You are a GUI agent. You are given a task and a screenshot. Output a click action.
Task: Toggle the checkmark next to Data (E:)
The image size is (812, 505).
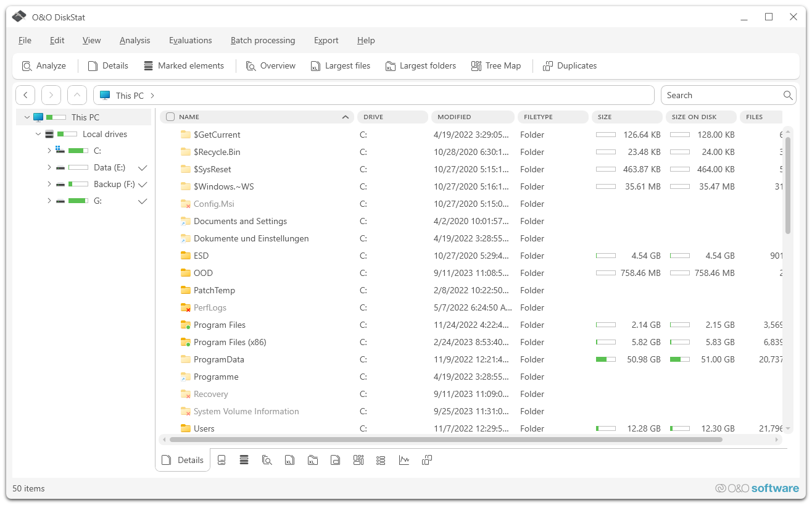point(143,167)
